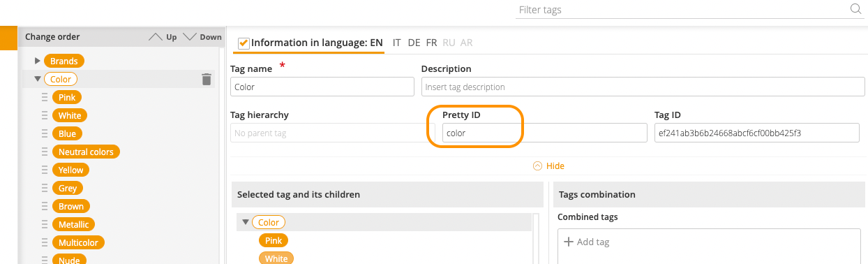The width and height of the screenshot is (868, 264).
Task: Switch to the FR language tab
Action: coord(431,43)
